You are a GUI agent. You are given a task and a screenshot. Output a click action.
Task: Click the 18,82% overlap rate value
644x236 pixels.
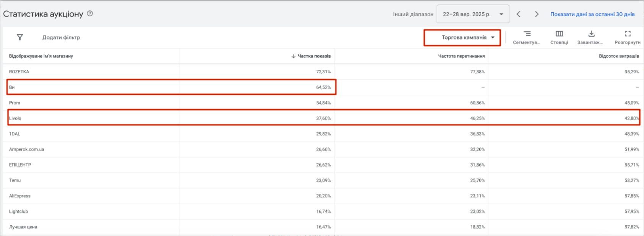pyautogui.click(x=477, y=227)
